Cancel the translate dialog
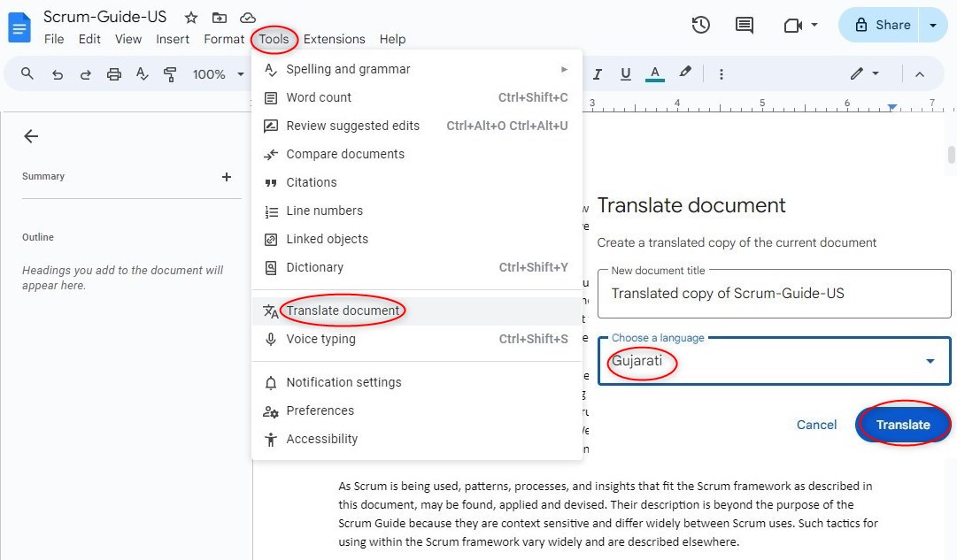 [x=816, y=425]
